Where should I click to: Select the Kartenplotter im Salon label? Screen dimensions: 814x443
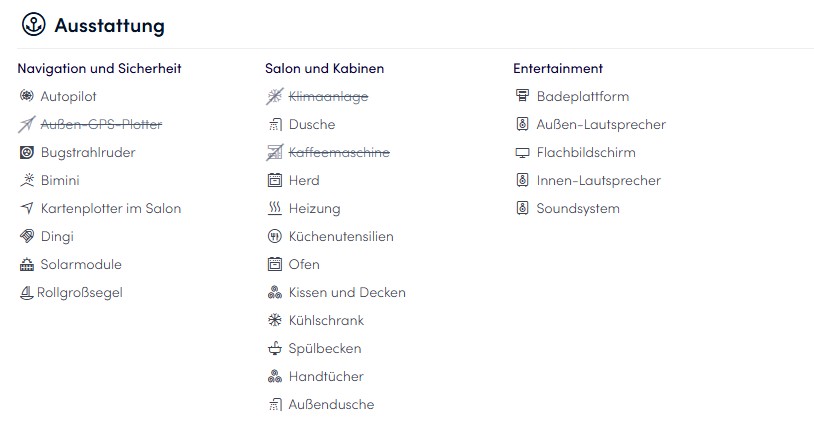click(111, 209)
